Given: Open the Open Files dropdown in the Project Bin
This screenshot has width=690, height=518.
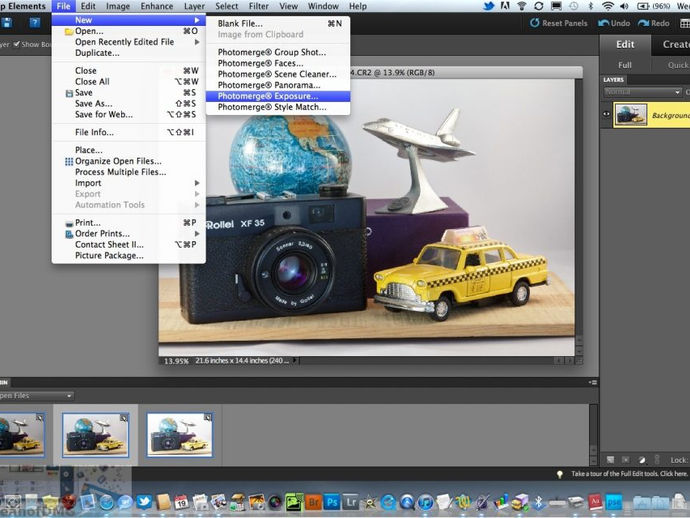Looking at the screenshot, I should click(x=36, y=396).
